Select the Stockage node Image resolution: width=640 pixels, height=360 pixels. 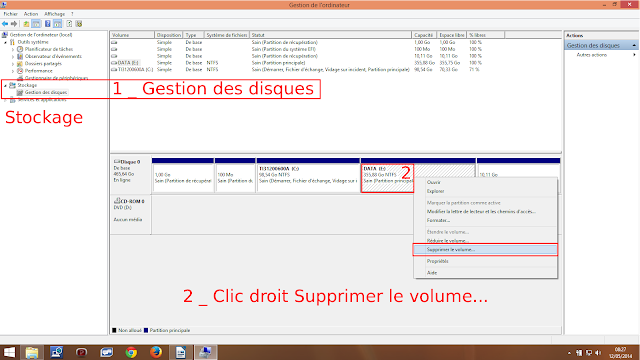27,85
